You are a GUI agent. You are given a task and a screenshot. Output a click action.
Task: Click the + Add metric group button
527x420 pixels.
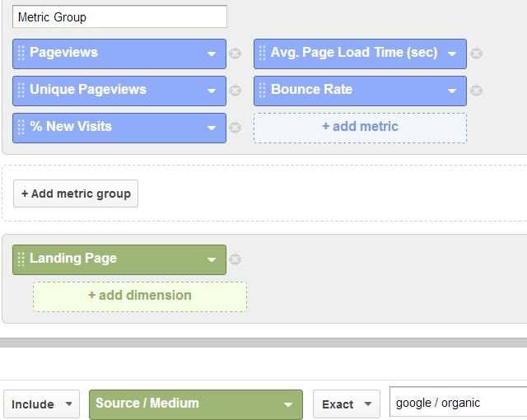click(x=76, y=194)
